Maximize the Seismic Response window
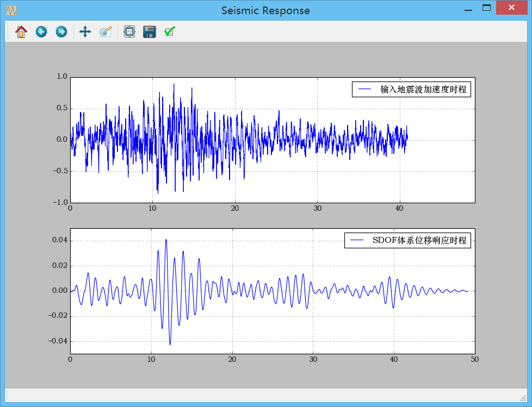This screenshot has height=407, width=532. [x=486, y=9]
